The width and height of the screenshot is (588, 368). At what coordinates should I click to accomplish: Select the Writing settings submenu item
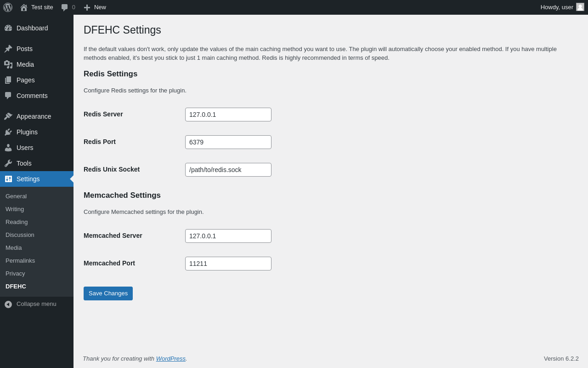coord(15,209)
